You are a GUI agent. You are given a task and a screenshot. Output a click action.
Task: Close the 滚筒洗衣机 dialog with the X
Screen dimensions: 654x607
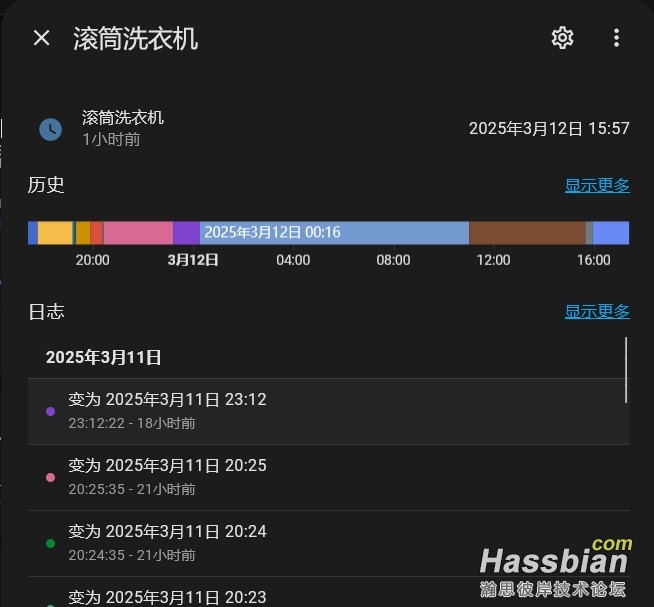tap(41, 38)
